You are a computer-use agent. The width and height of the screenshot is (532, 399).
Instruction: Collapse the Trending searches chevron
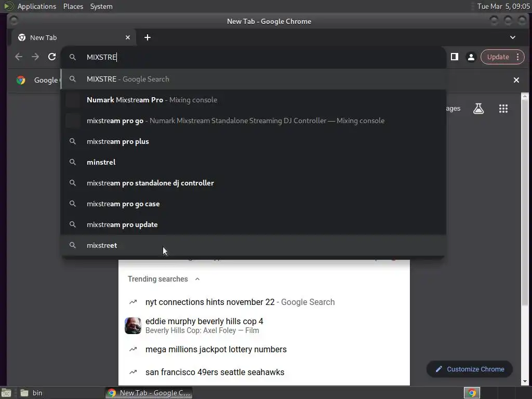point(197,279)
